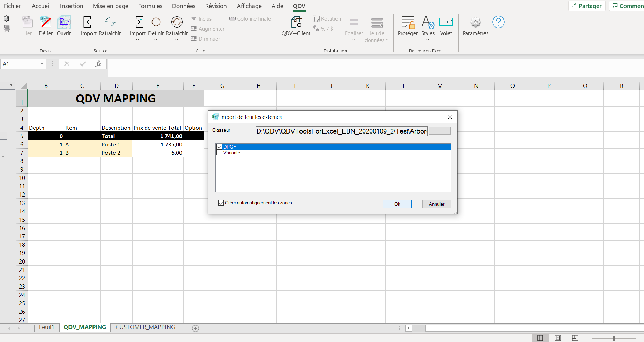Open the Volet pane icon
Viewport: 644px width, 342px height.
[x=446, y=22]
